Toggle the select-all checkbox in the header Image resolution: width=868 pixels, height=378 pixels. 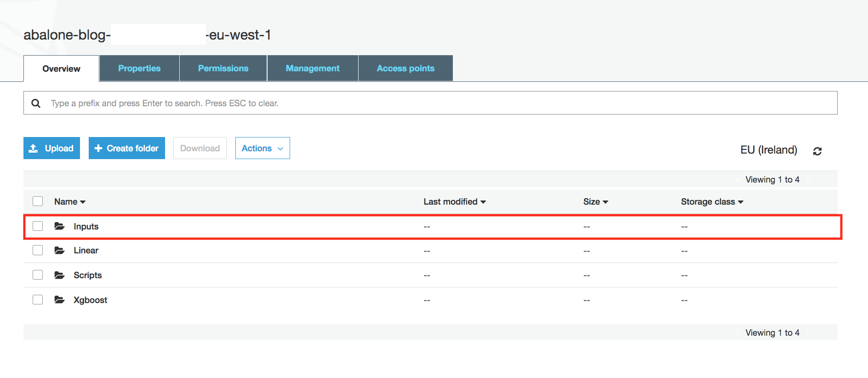[38, 201]
